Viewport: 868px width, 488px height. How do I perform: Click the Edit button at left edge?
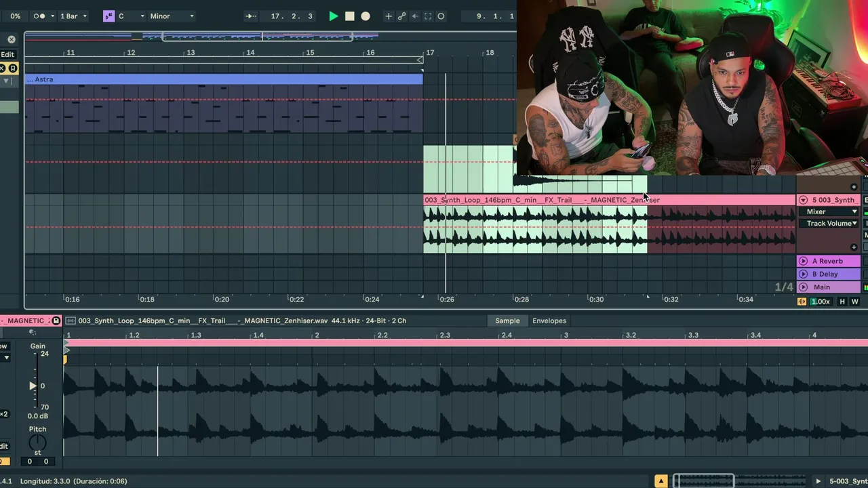click(x=7, y=54)
